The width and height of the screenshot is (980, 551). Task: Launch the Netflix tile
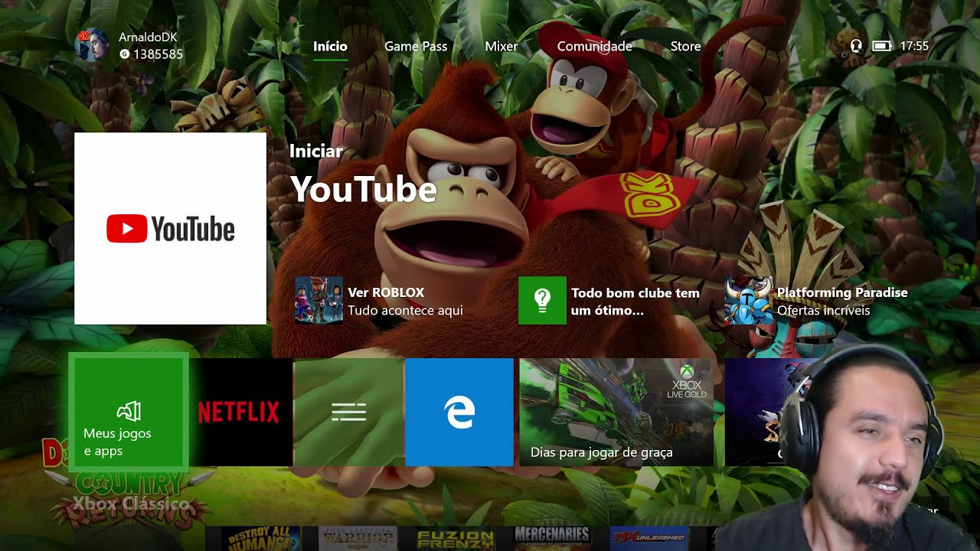point(238,412)
